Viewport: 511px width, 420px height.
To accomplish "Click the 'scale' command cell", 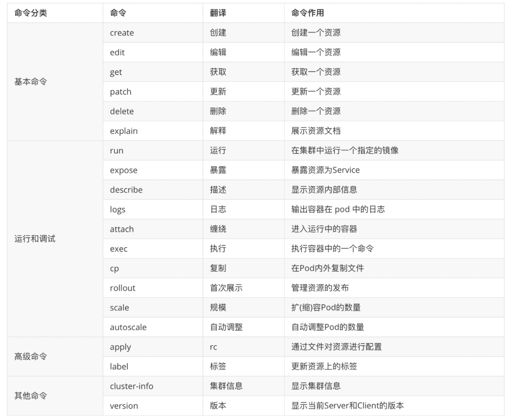I will [153, 307].
